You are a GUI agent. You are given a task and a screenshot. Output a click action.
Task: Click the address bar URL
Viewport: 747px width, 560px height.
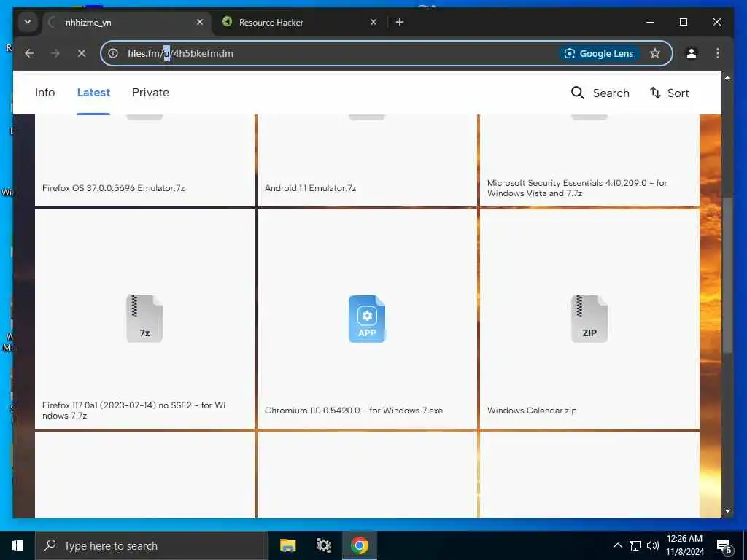click(180, 53)
